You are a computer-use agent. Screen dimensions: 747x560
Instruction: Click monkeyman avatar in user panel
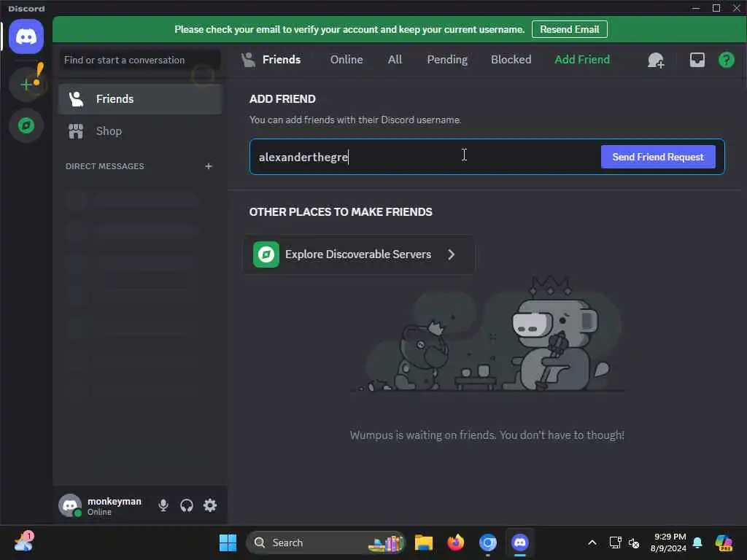(x=70, y=505)
